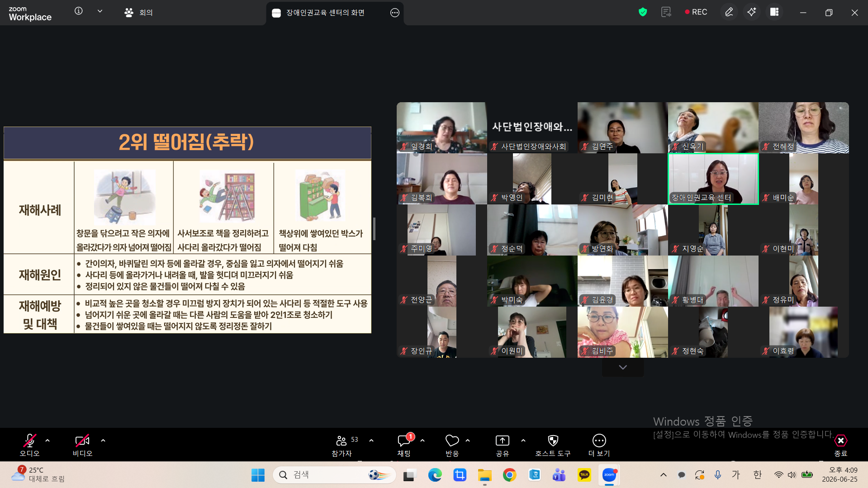Launch Microsoft Edge from taskbar
This screenshot has height=488, width=868.
[435, 475]
